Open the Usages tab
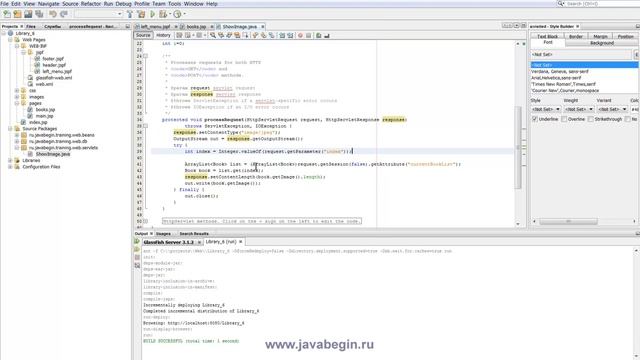The height and width of the screenshot is (360, 640). coord(163,234)
